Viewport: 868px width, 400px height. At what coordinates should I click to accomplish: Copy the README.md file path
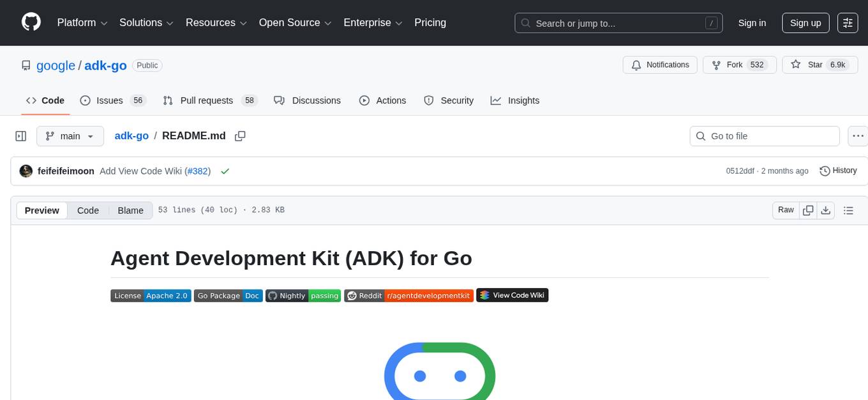[241, 136]
